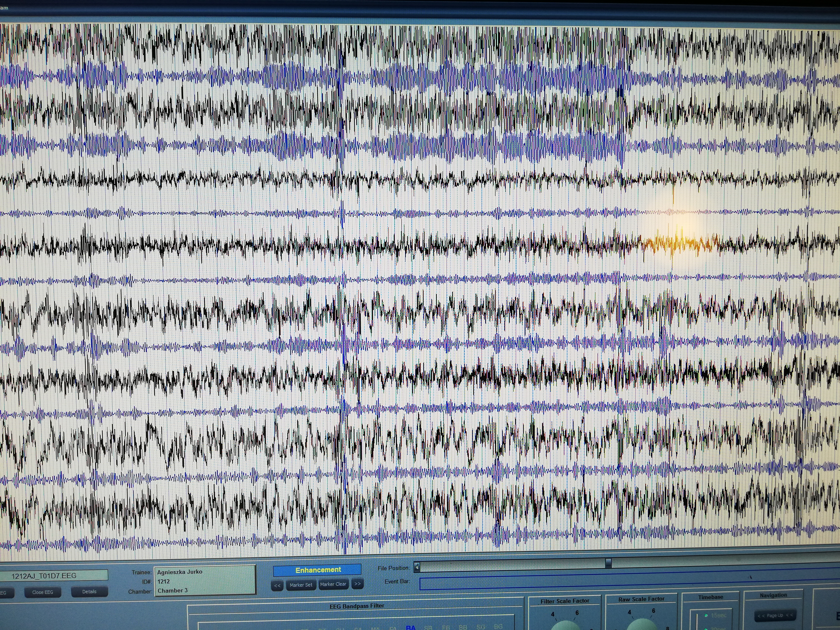Select the BA bandpass filter
840x630 pixels.
point(411,627)
